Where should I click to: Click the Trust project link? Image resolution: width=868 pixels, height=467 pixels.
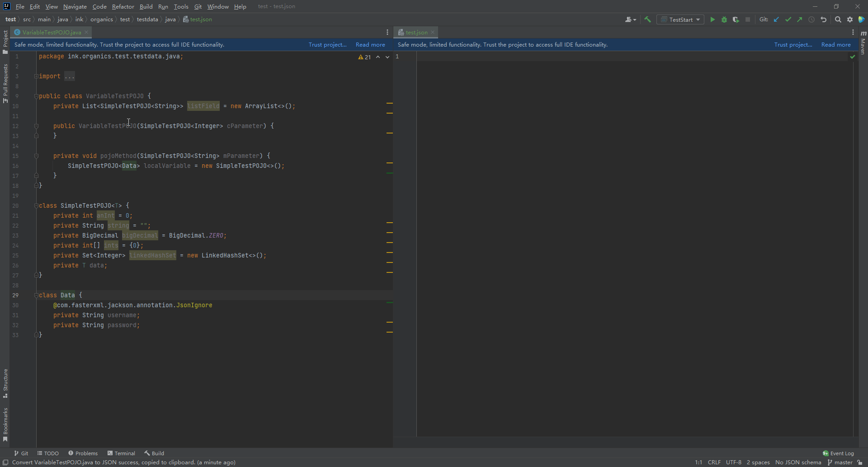[327, 44]
